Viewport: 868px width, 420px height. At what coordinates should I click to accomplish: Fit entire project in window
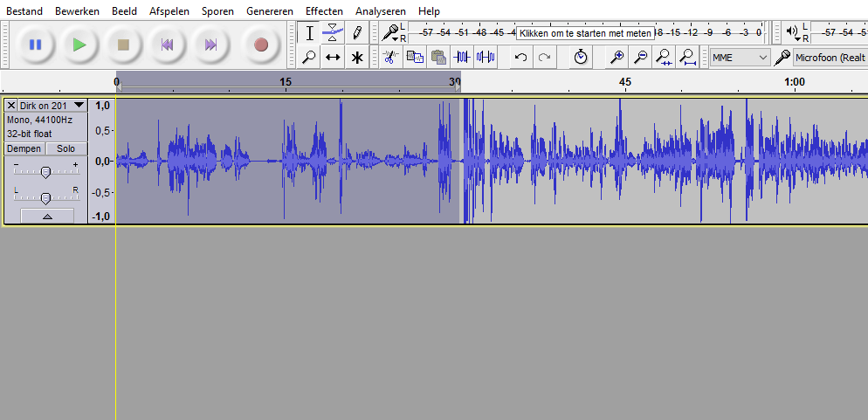687,57
